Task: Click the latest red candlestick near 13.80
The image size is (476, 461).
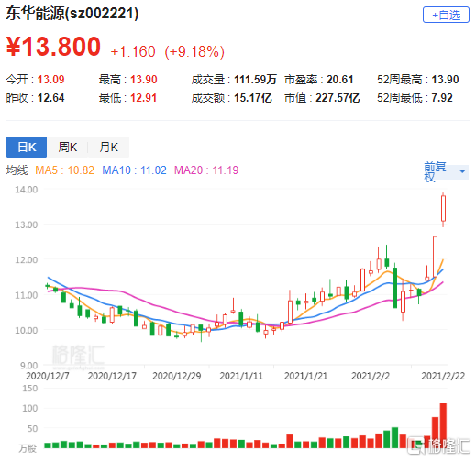Action: click(443, 209)
